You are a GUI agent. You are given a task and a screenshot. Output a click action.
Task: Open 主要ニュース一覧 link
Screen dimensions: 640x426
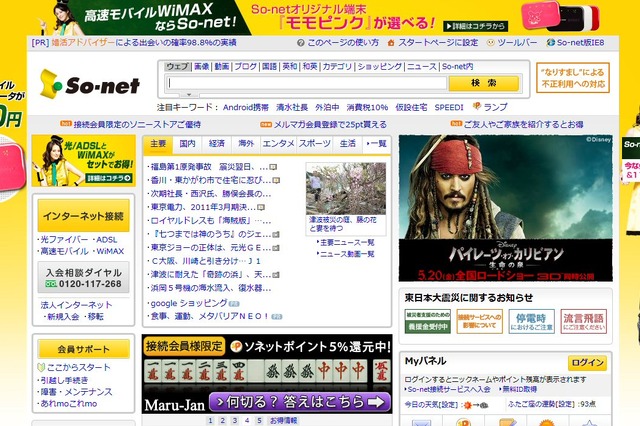[347, 242]
